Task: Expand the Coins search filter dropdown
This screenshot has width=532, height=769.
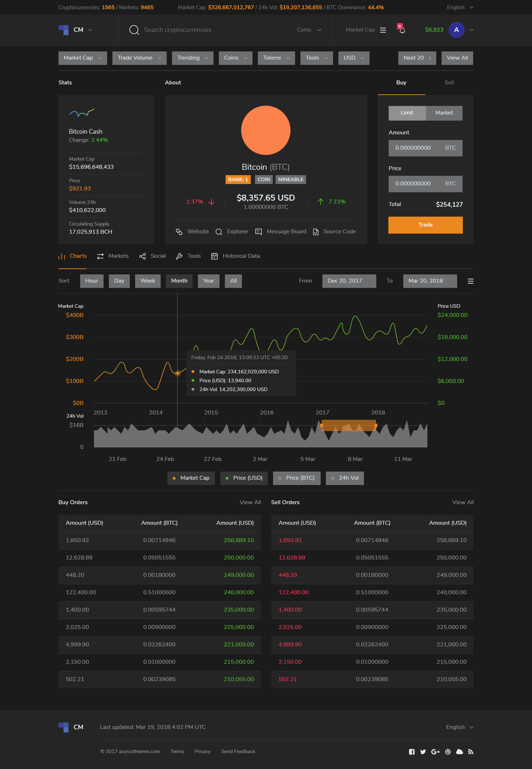Action: point(309,30)
